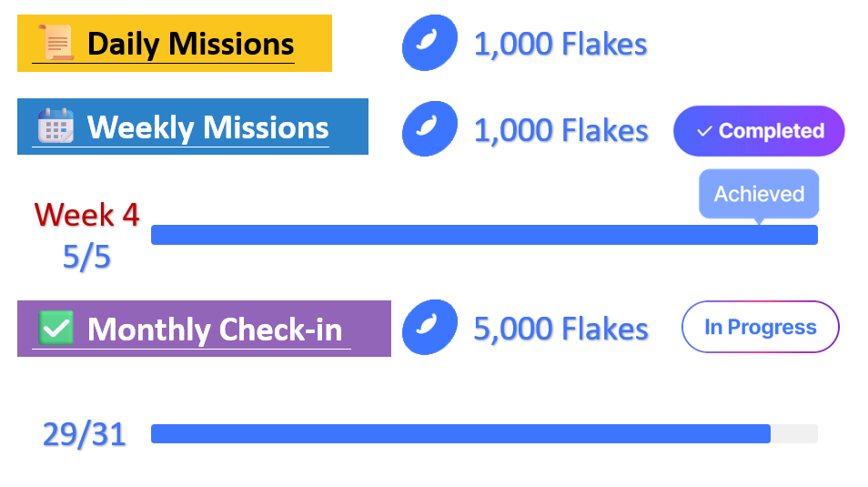Open the Daily Missions heading

pos(190,44)
